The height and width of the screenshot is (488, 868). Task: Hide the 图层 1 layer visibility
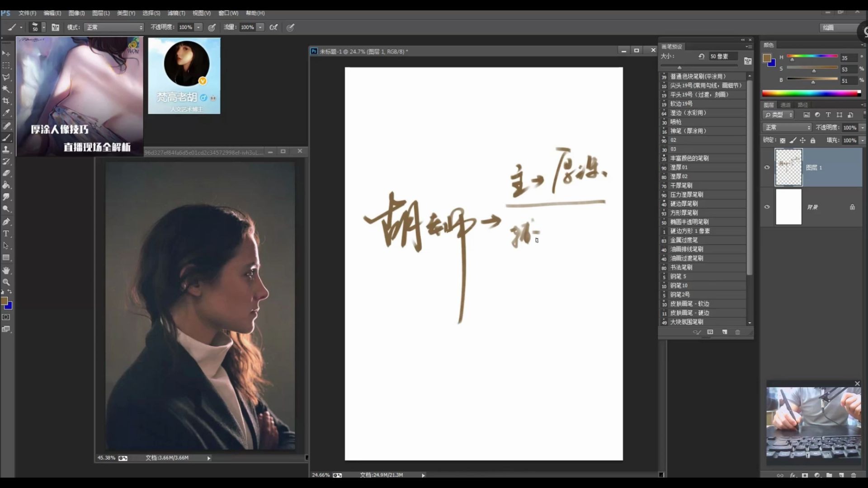[767, 167]
